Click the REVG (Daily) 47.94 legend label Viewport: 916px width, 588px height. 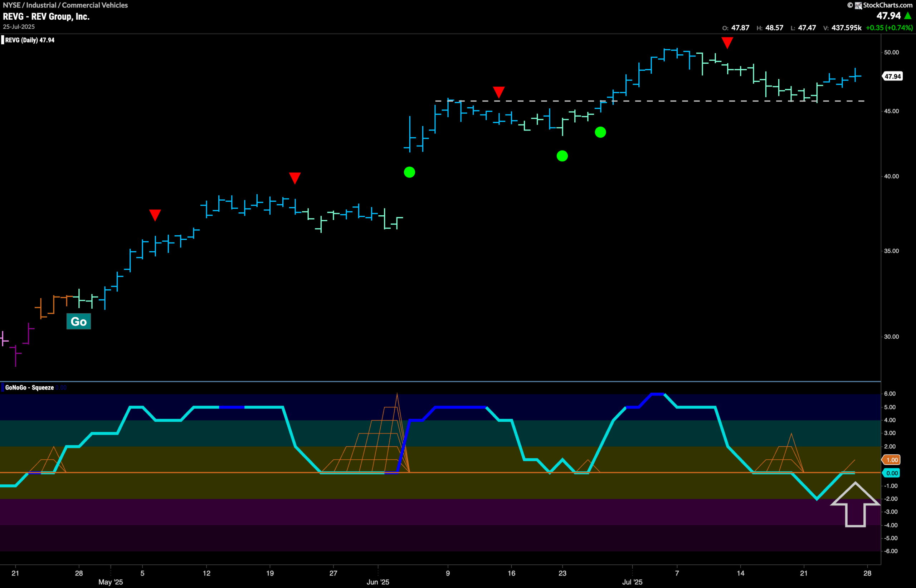pos(29,40)
